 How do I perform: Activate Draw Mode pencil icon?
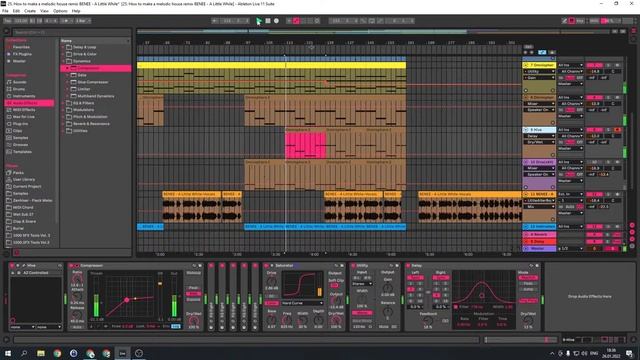[x=564, y=21]
